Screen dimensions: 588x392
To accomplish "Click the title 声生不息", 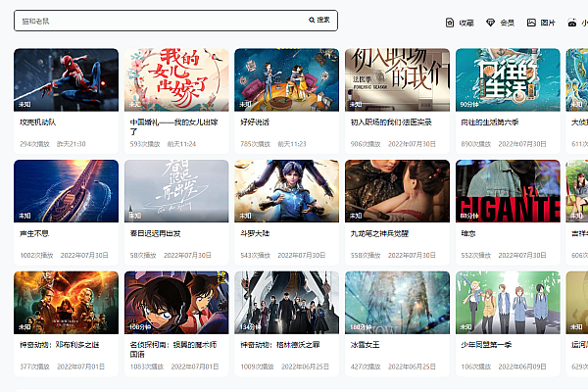I will (34, 233).
